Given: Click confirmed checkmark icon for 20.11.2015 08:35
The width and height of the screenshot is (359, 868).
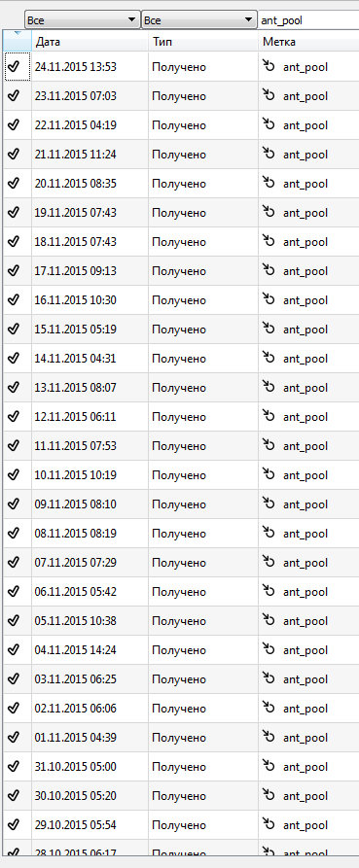Looking at the screenshot, I should click(x=14, y=184).
